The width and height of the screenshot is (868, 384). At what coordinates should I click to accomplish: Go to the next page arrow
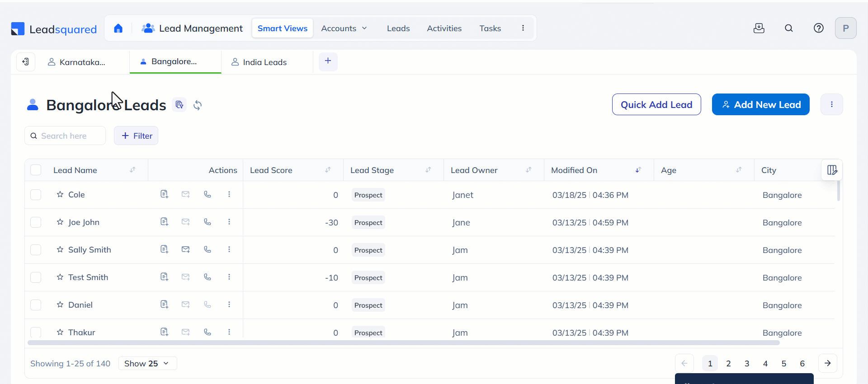[x=827, y=363]
